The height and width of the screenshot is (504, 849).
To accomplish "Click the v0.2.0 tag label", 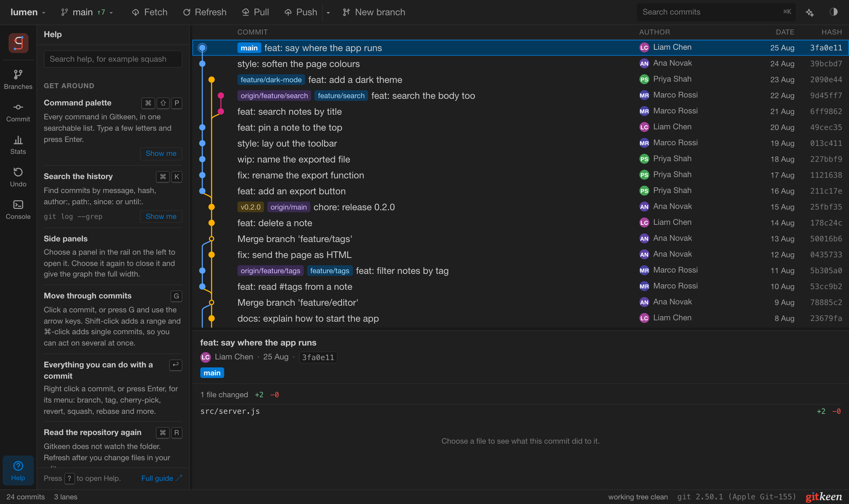I will (251, 207).
